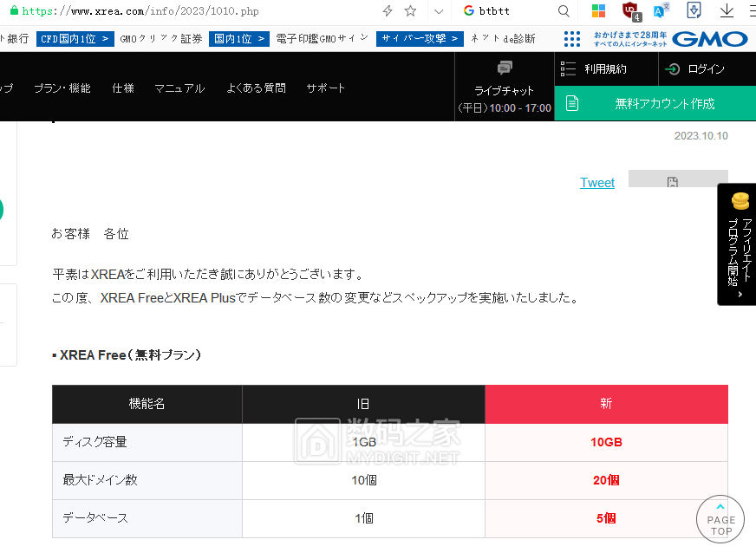Click the 20個 new value cell

(606, 480)
